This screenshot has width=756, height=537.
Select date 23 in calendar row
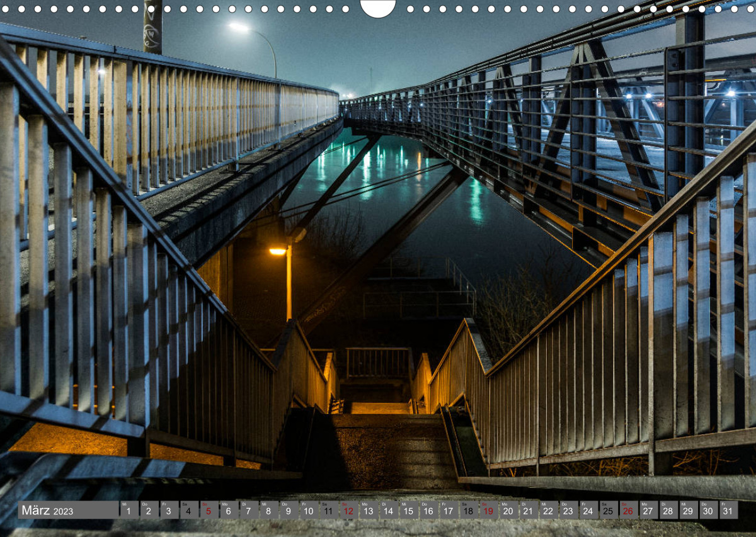pyautogui.click(x=568, y=511)
